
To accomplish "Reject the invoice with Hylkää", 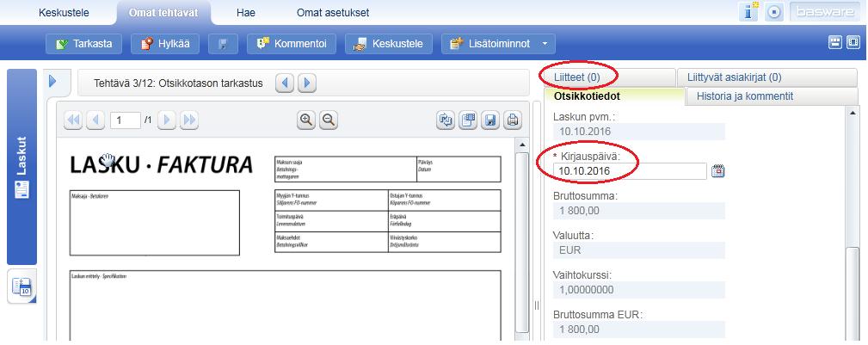I will click(164, 44).
